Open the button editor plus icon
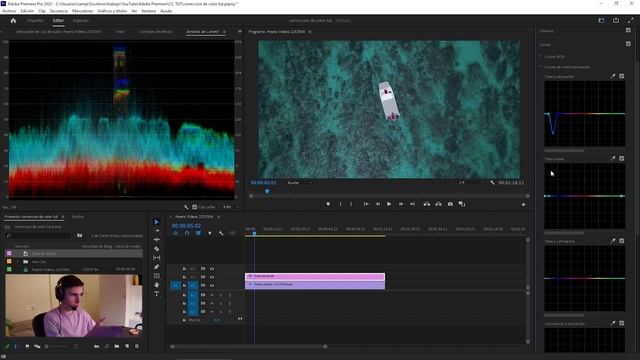Viewport: 640px width, 360px height. click(x=523, y=204)
